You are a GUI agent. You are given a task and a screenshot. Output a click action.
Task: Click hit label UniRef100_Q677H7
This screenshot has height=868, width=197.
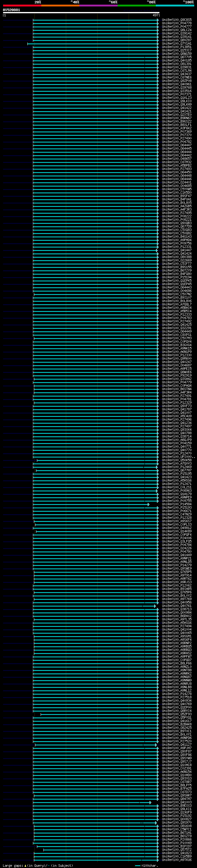click(x=177, y=470)
